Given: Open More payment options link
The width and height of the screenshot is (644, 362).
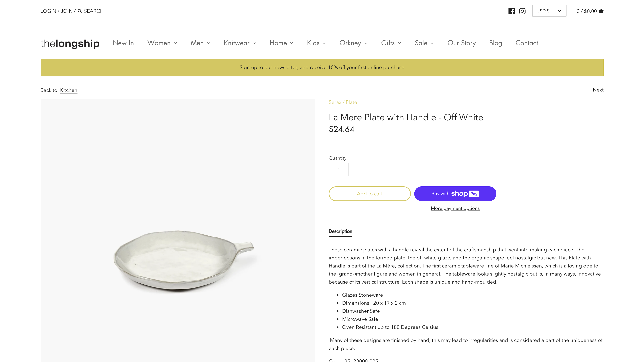Looking at the screenshot, I should (455, 208).
